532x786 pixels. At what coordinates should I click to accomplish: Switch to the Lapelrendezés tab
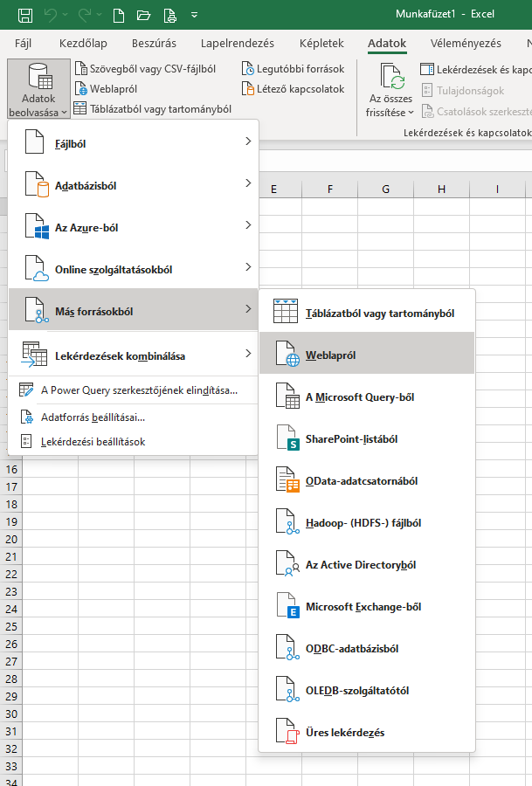[x=238, y=44]
